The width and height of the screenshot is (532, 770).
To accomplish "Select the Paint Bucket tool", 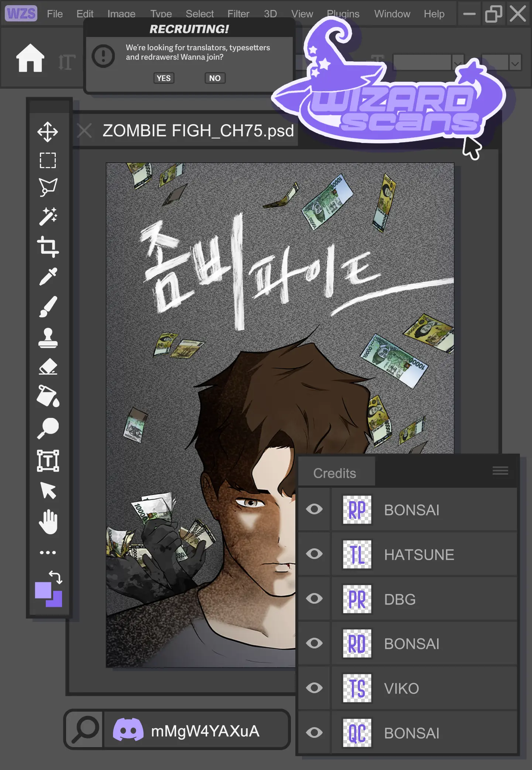I will click(x=48, y=396).
